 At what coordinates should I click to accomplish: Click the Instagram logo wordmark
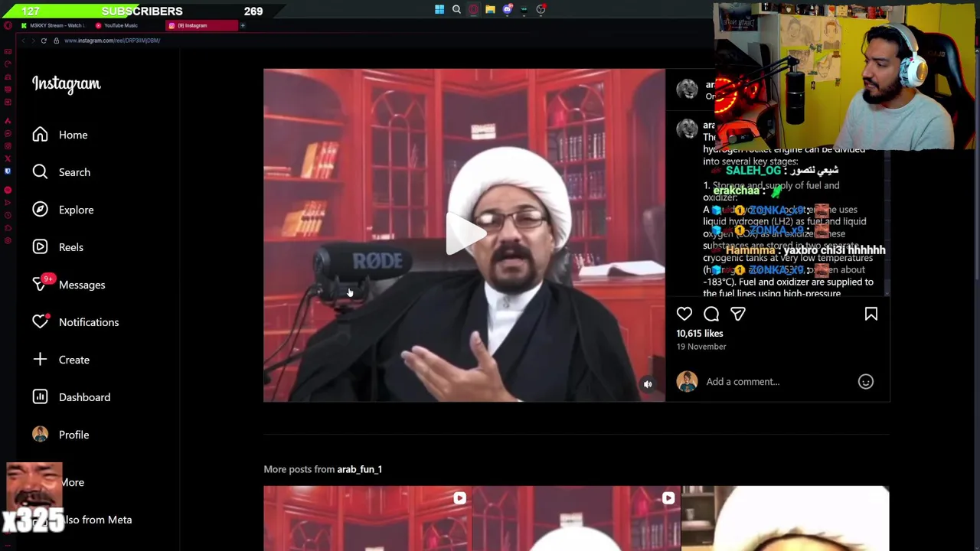(67, 84)
